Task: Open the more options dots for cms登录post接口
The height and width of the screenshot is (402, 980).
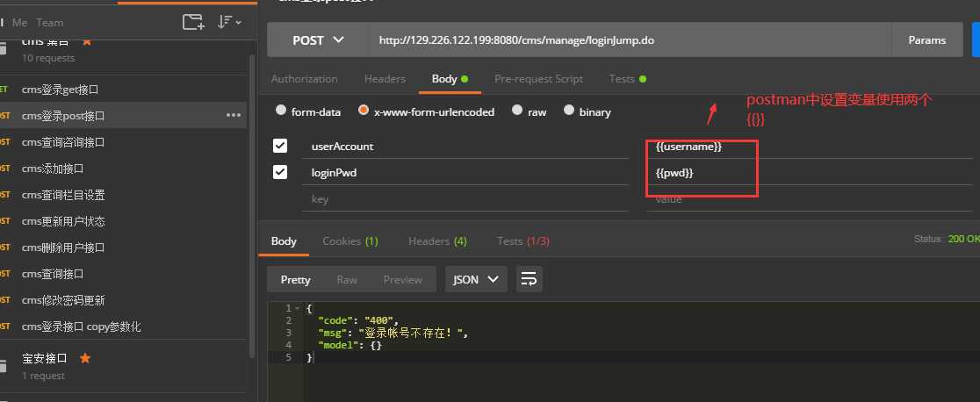Action: coord(234,115)
